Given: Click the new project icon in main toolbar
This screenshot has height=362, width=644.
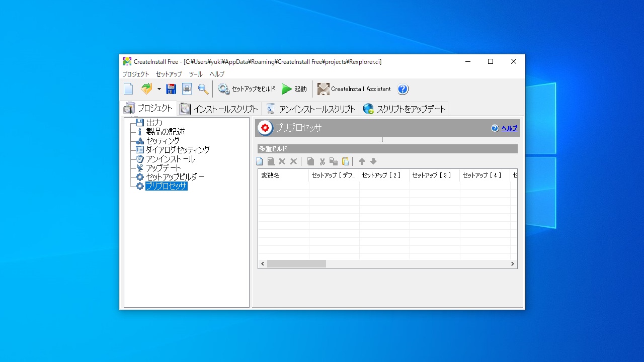Looking at the screenshot, I should point(128,89).
